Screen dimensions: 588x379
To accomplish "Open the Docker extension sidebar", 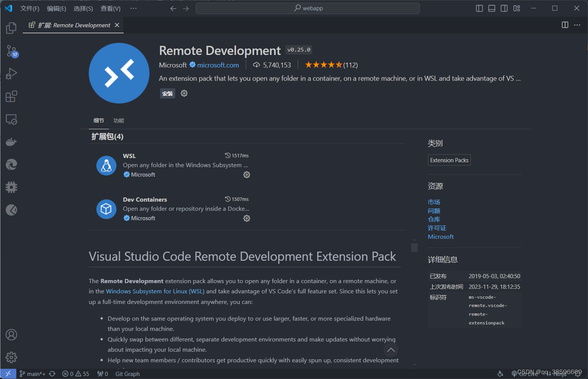I will 11,141.
